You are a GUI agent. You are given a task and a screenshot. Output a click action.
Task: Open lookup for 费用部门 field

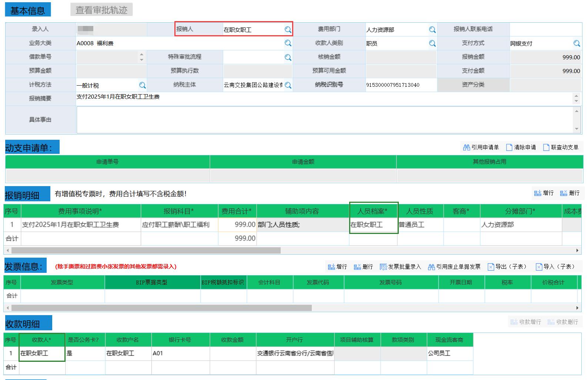tap(432, 30)
